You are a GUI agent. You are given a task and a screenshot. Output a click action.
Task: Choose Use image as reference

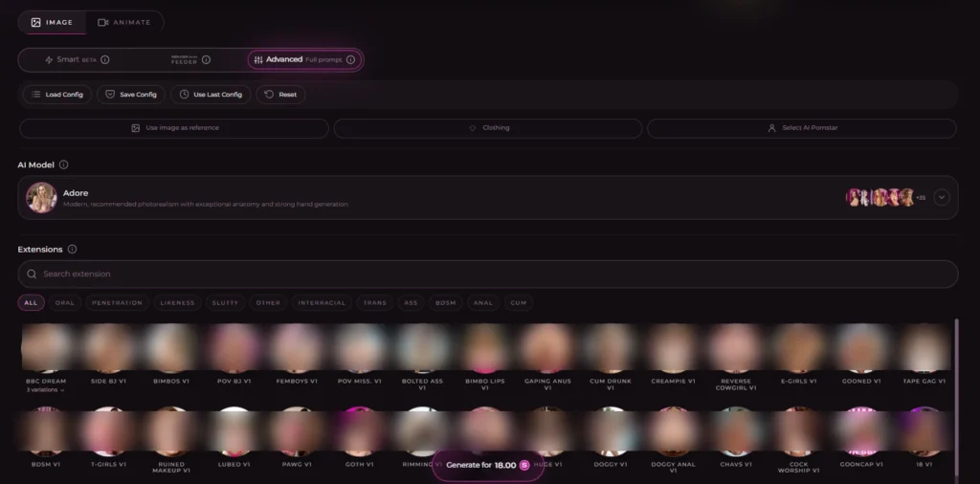[x=174, y=128]
